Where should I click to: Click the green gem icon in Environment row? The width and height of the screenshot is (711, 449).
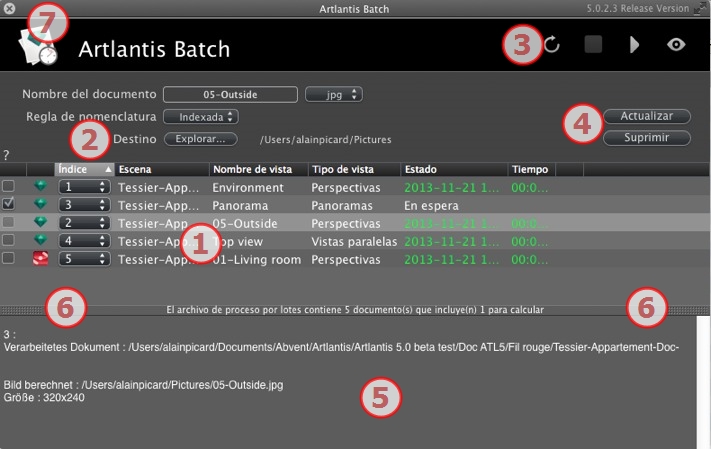coord(40,186)
